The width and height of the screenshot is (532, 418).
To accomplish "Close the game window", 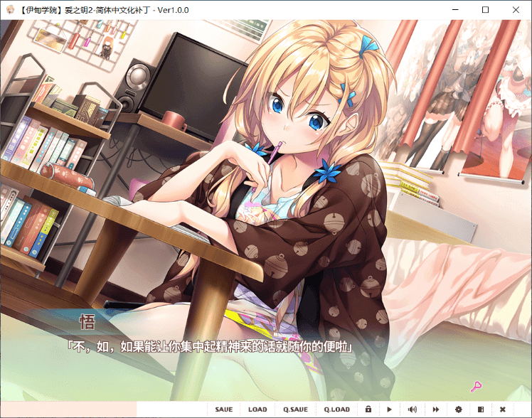I will click(x=516, y=10).
